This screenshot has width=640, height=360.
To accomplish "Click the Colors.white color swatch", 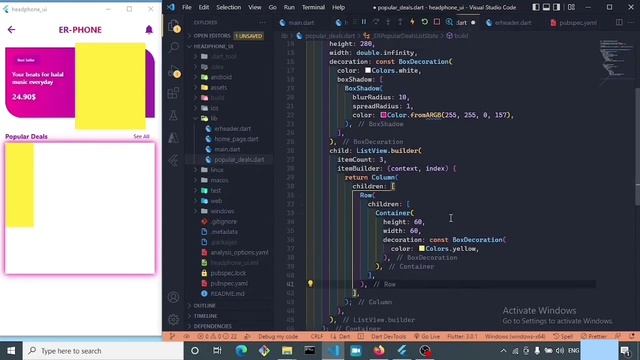I will coord(368,70).
